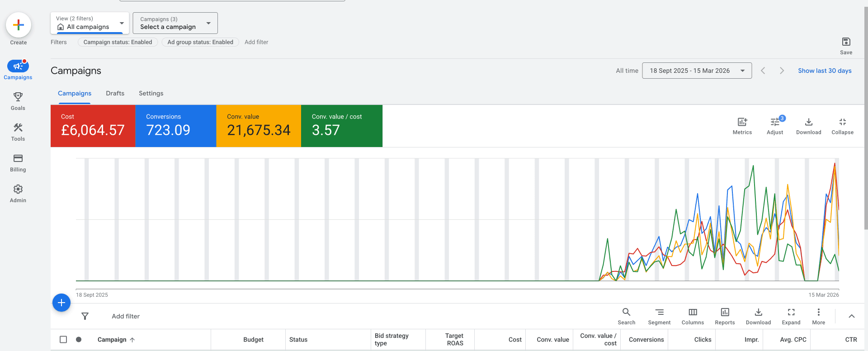Sort by Conv. value / cost column header
The image size is (868, 351).
598,339
